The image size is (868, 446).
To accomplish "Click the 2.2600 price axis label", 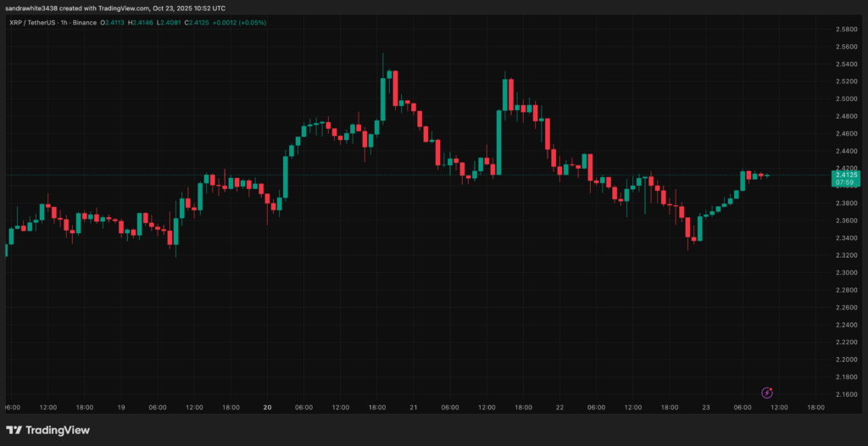I will (847, 308).
